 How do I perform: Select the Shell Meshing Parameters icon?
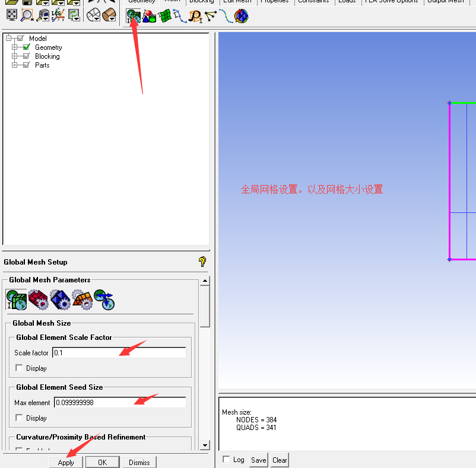pyautogui.click(x=38, y=300)
